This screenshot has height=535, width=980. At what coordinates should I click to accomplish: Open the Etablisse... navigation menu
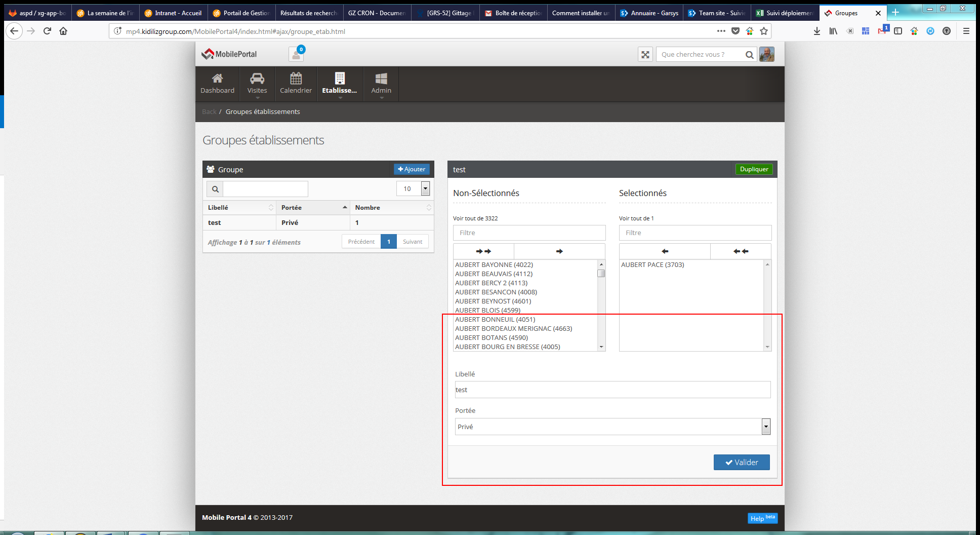tap(340, 84)
